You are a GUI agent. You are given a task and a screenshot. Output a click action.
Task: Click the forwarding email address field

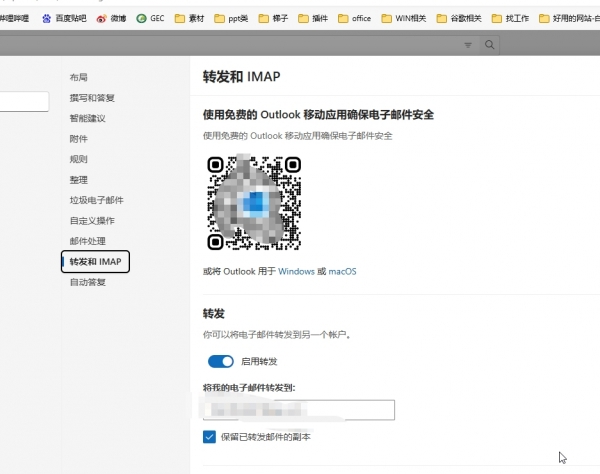(299, 410)
